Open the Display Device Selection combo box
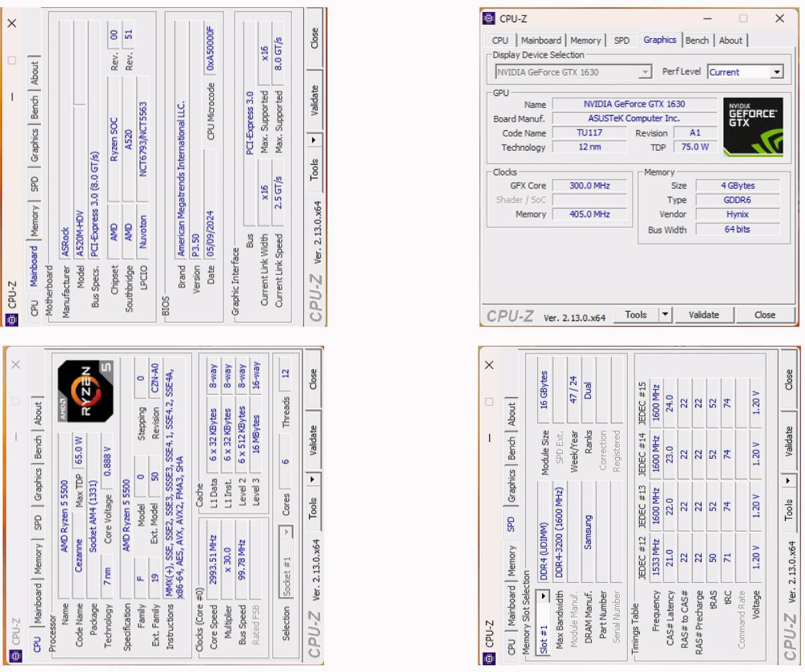Screen dimensions: 805x672 coord(574,72)
